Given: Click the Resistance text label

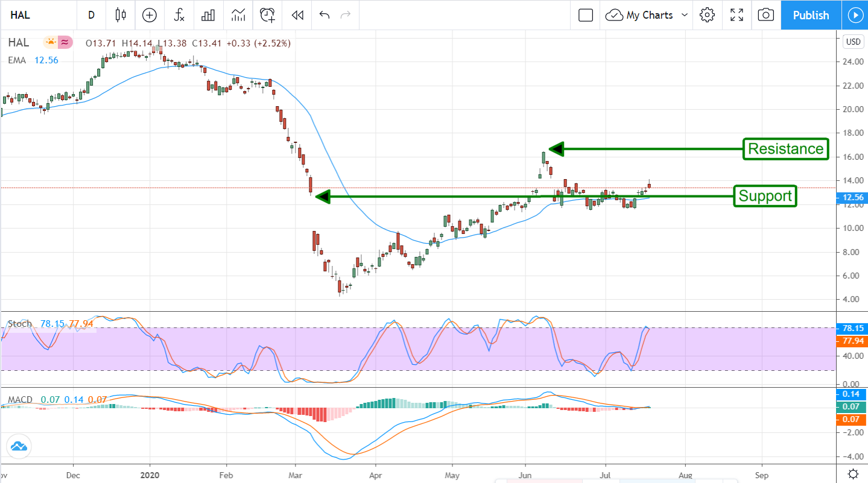Looking at the screenshot, I should [x=785, y=149].
